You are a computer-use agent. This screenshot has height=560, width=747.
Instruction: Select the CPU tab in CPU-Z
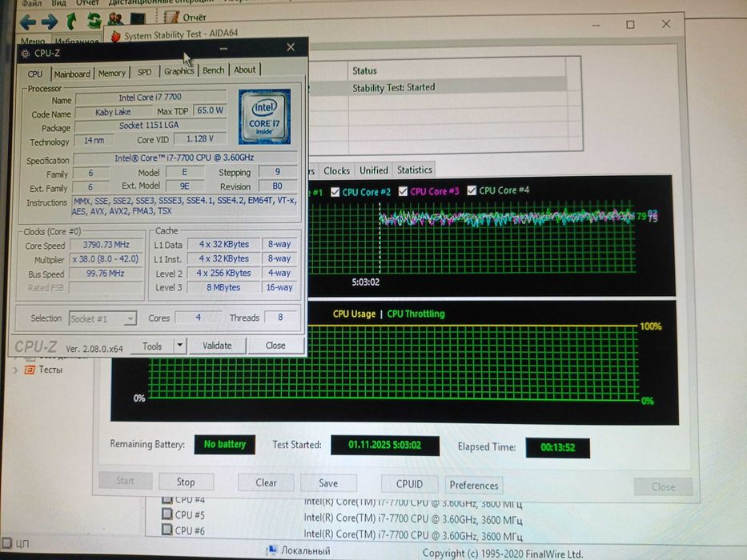[x=34, y=74]
